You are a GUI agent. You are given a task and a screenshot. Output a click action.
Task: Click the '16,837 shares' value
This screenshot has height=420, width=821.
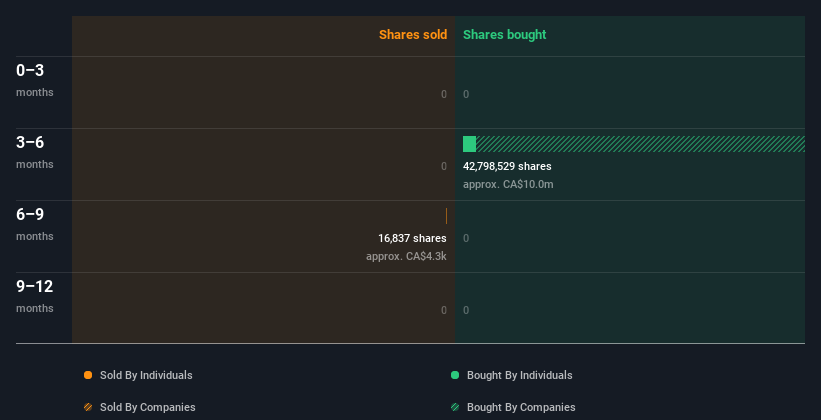(412, 238)
